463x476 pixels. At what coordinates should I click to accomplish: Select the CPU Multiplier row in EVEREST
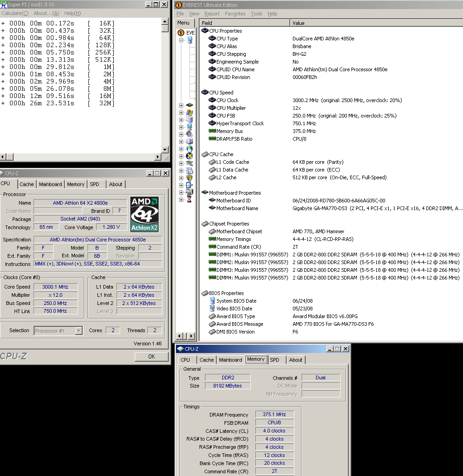(331, 108)
